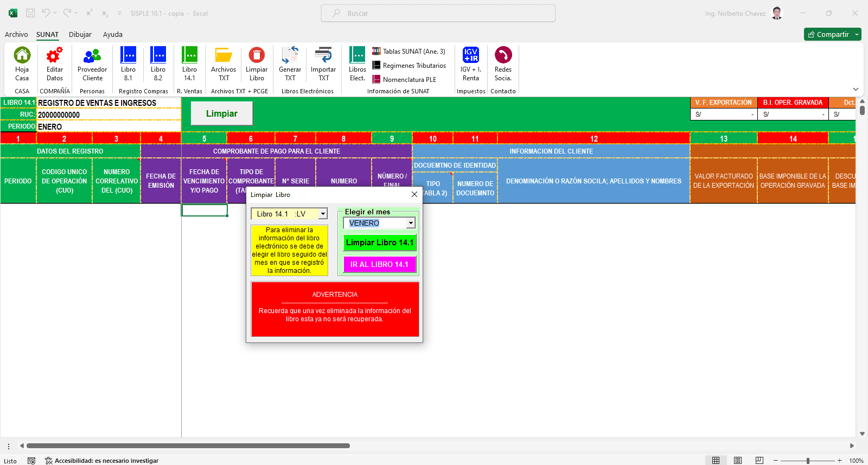Click the Redo arrow icon

click(x=67, y=12)
